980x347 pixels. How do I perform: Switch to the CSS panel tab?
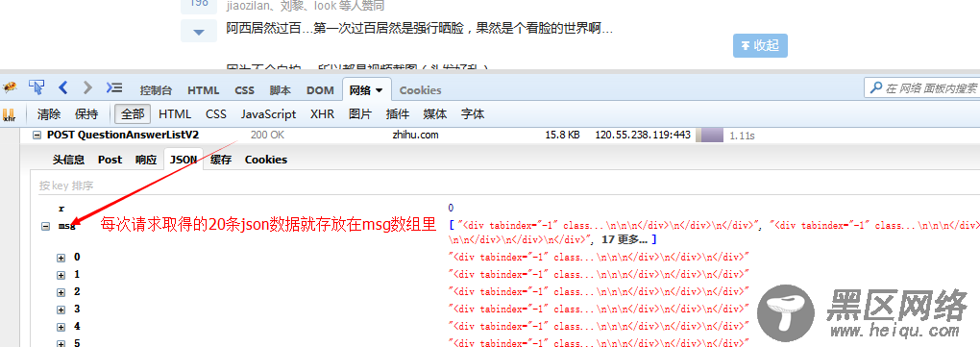click(244, 90)
